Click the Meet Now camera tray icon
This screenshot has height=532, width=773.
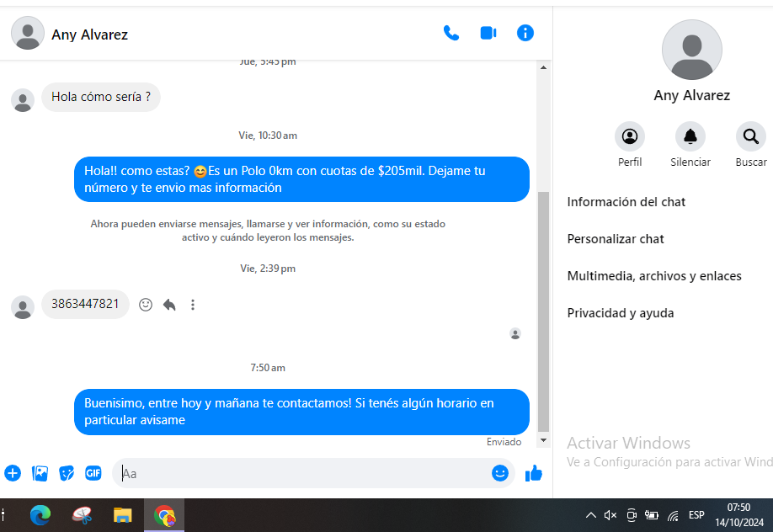[x=632, y=515]
